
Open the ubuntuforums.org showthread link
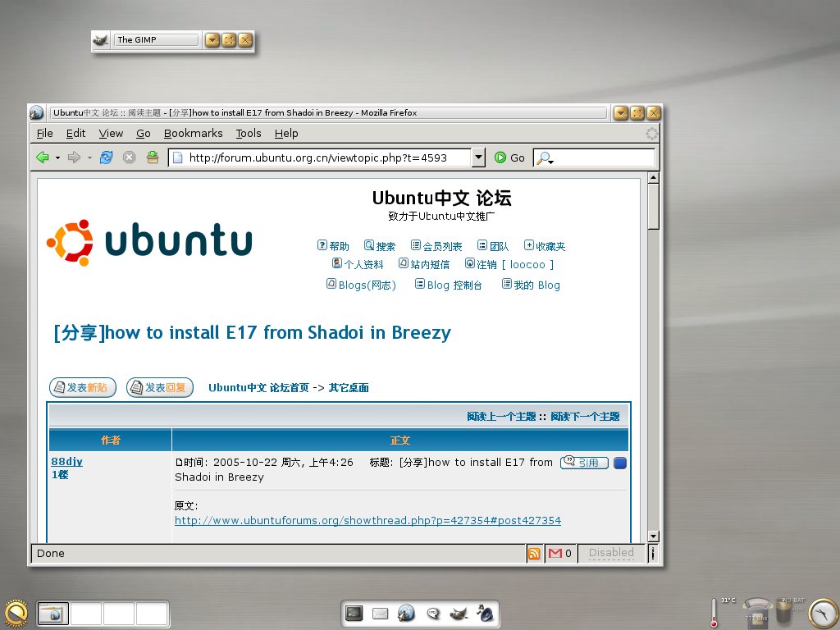click(367, 520)
